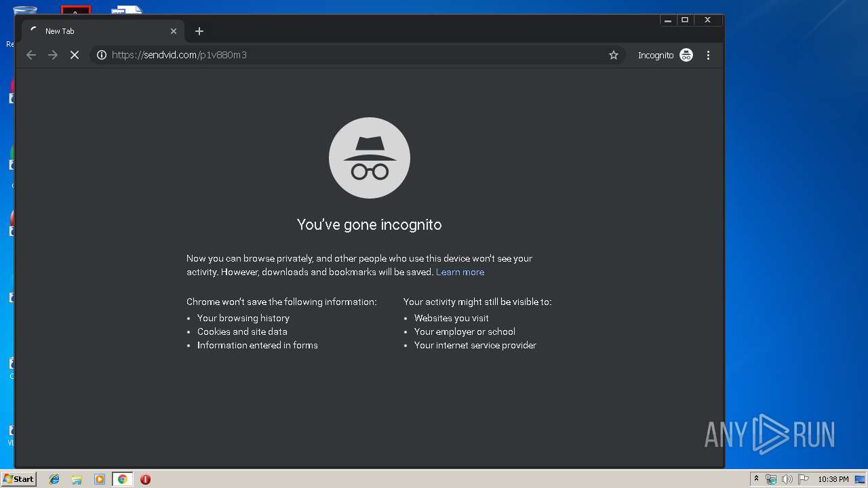868x488 pixels.
Task: Close the New Tab tab
Action: pyautogui.click(x=174, y=31)
